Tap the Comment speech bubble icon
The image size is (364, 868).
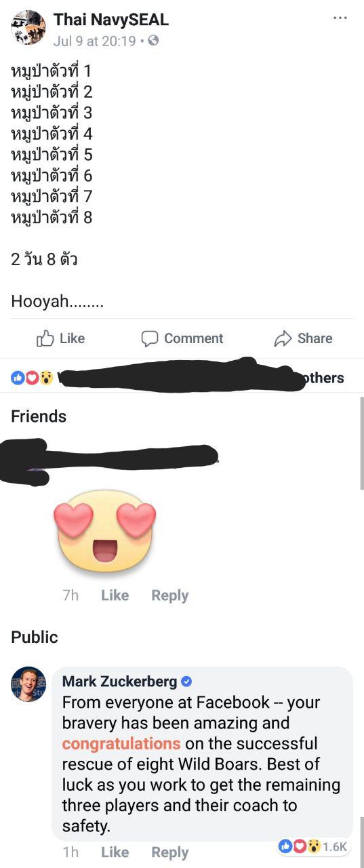[x=150, y=338]
